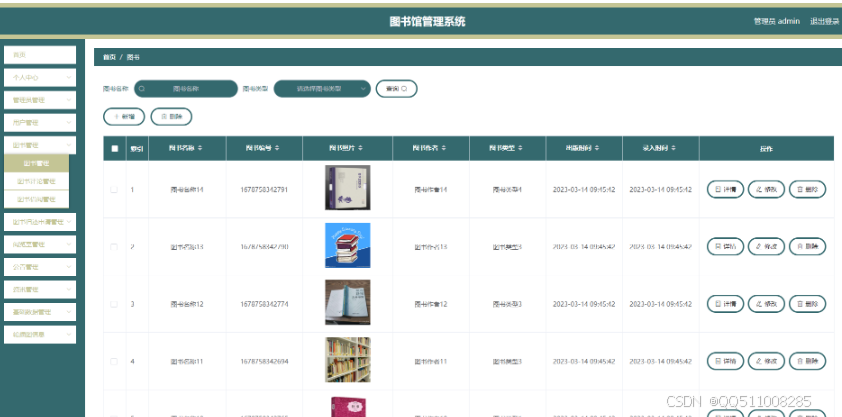Open bookshelf photo thumbnail for 图书名称11
This screenshot has width=842, height=417.
point(347,360)
